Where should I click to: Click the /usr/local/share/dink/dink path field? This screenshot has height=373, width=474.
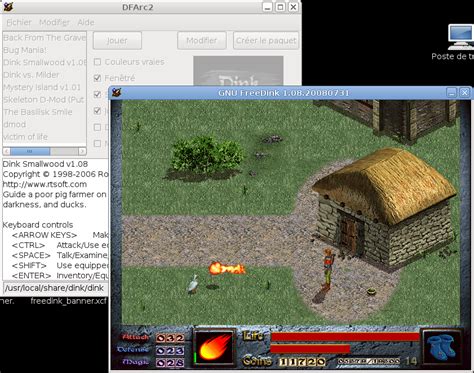(56, 288)
